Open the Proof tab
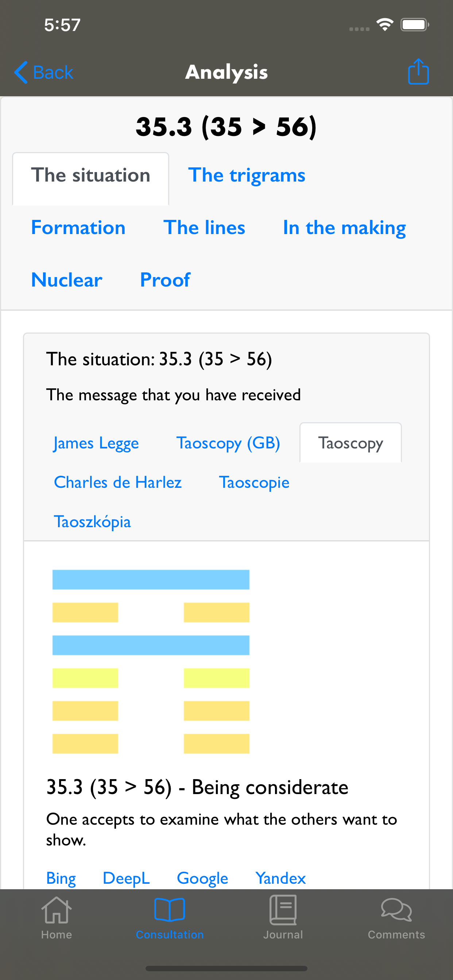This screenshot has height=980, width=453. pyautogui.click(x=165, y=280)
